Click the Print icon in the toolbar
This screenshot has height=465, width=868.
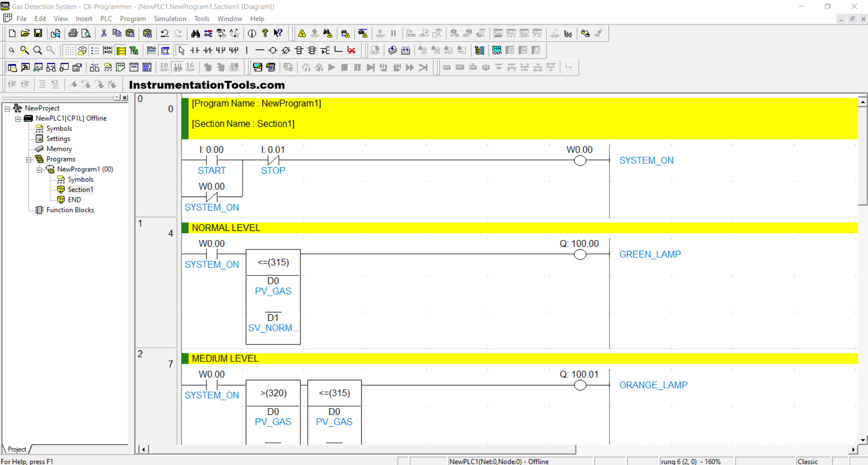72,34
